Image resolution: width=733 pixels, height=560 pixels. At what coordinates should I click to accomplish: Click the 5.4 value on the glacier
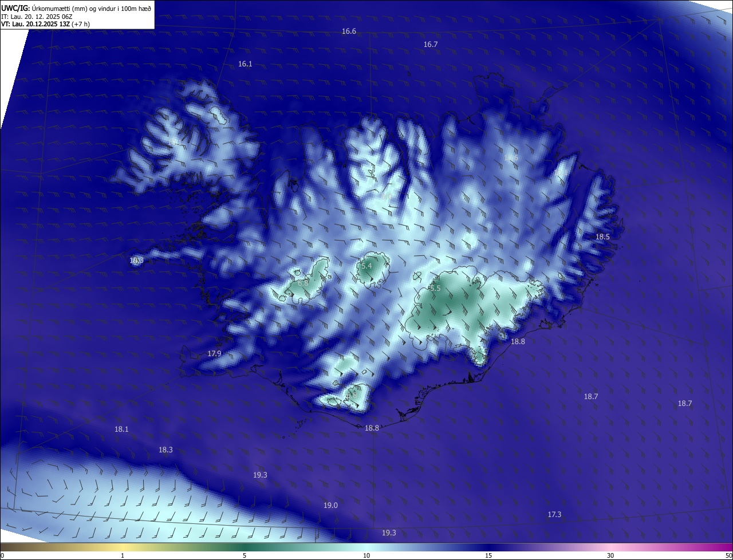pyautogui.click(x=366, y=266)
